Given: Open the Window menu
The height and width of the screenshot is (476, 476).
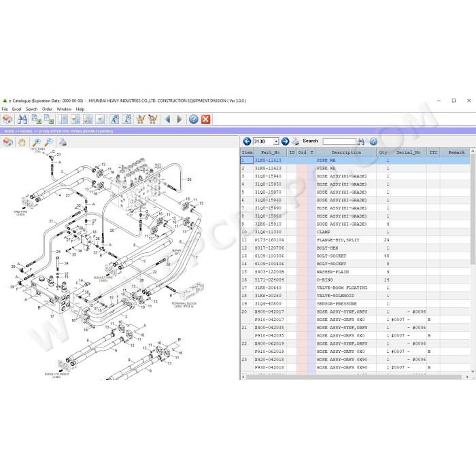Looking at the screenshot, I should coord(64,109).
